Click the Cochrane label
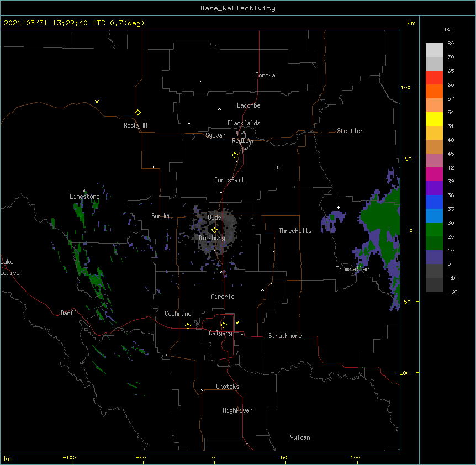476x465 pixels. click(x=178, y=314)
